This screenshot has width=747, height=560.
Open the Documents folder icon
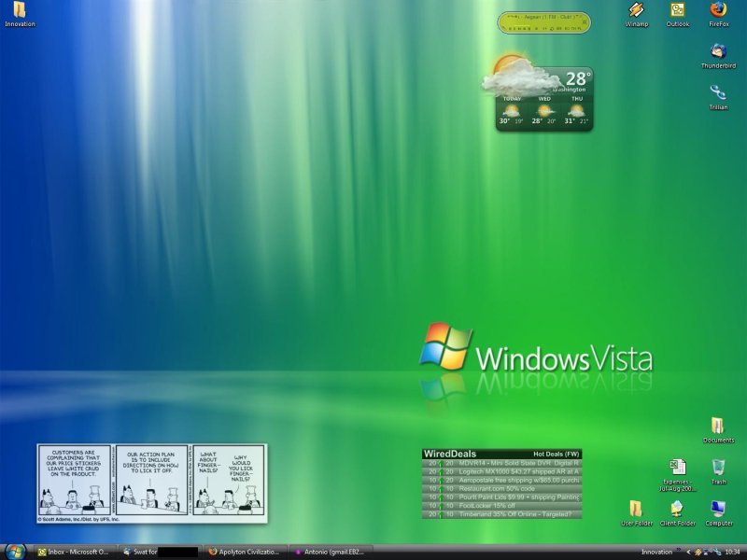pos(718,427)
